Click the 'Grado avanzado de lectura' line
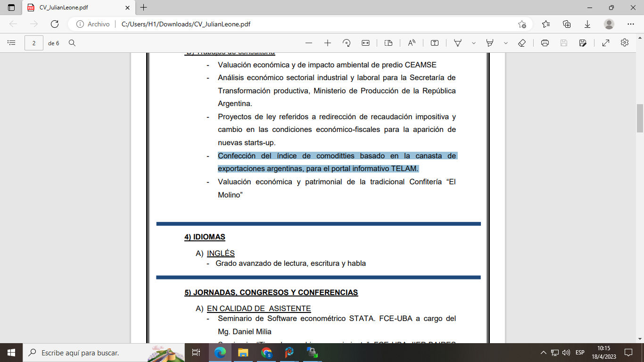This screenshot has width=644, height=362. pyautogui.click(x=290, y=263)
